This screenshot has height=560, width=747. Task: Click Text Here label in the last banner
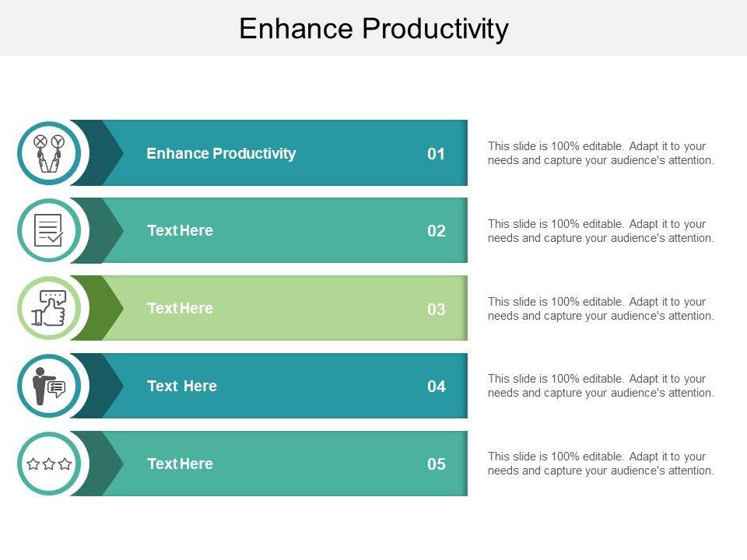point(180,464)
